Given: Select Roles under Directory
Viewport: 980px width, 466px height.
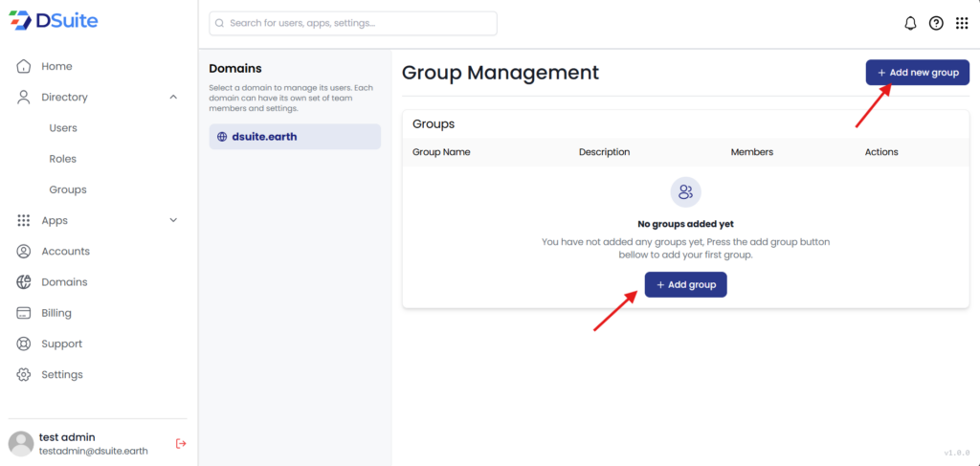Looking at the screenshot, I should 62,159.
